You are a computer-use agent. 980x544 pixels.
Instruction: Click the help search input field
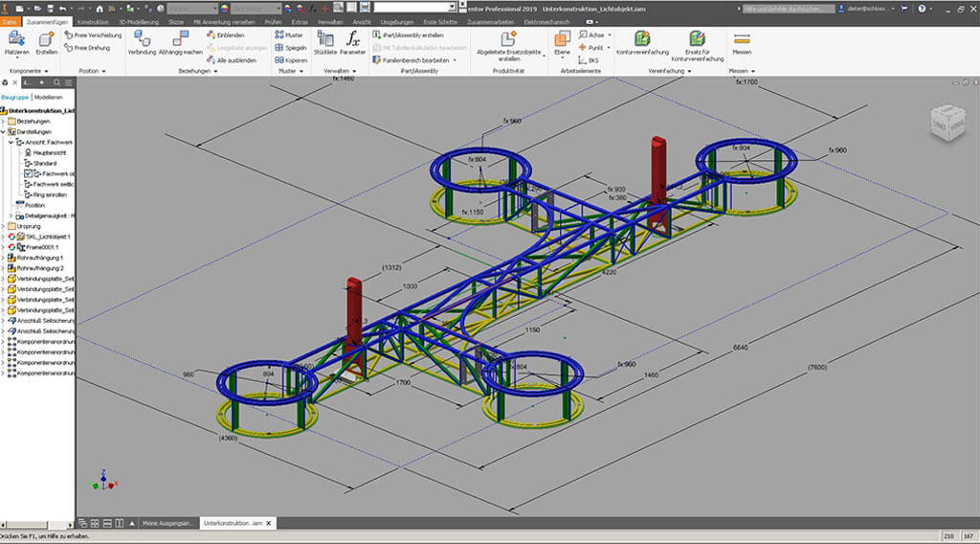(x=790, y=7)
